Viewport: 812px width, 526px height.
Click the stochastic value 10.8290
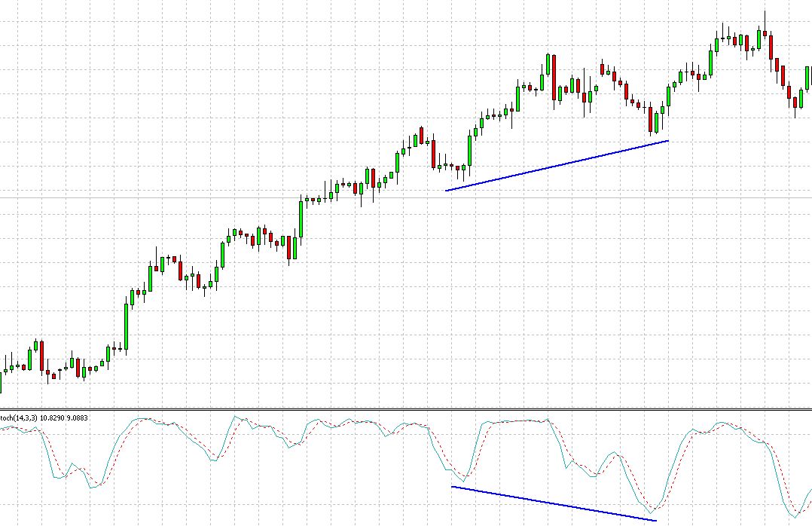(52, 417)
